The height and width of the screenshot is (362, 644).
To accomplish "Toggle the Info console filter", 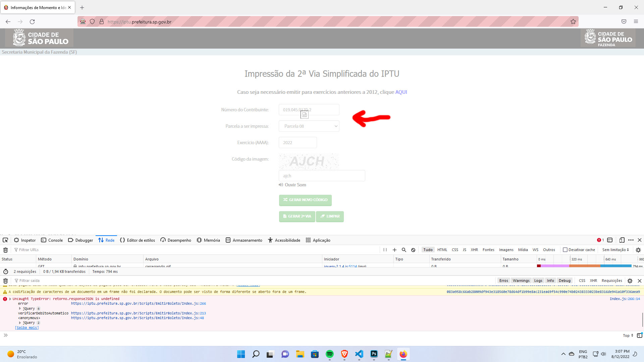I will (550, 281).
